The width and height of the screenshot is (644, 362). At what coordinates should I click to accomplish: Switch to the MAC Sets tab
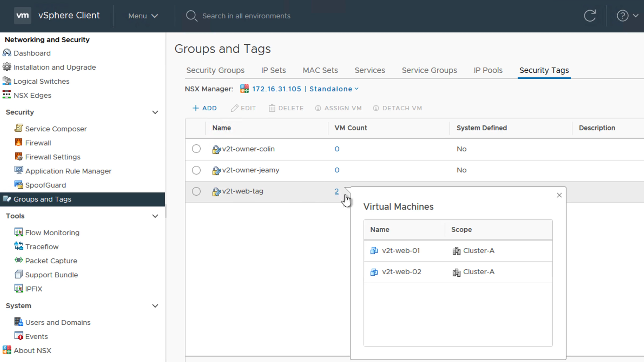point(320,70)
